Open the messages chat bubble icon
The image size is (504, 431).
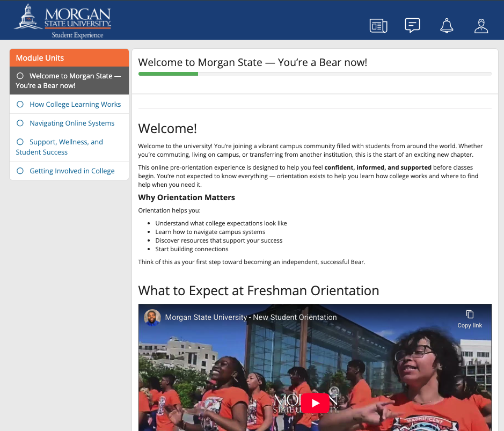point(412,25)
